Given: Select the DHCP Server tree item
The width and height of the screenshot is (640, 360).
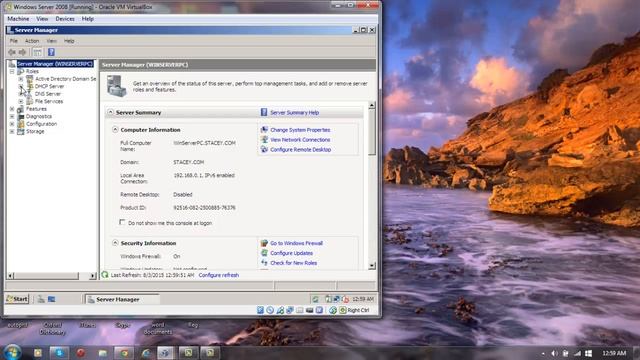Looking at the screenshot, I should 49,87.
